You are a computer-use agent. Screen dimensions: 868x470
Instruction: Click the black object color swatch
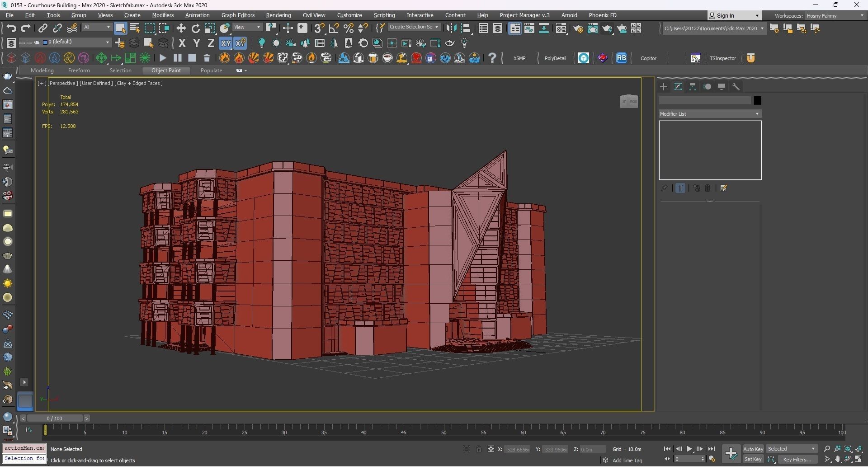point(757,100)
